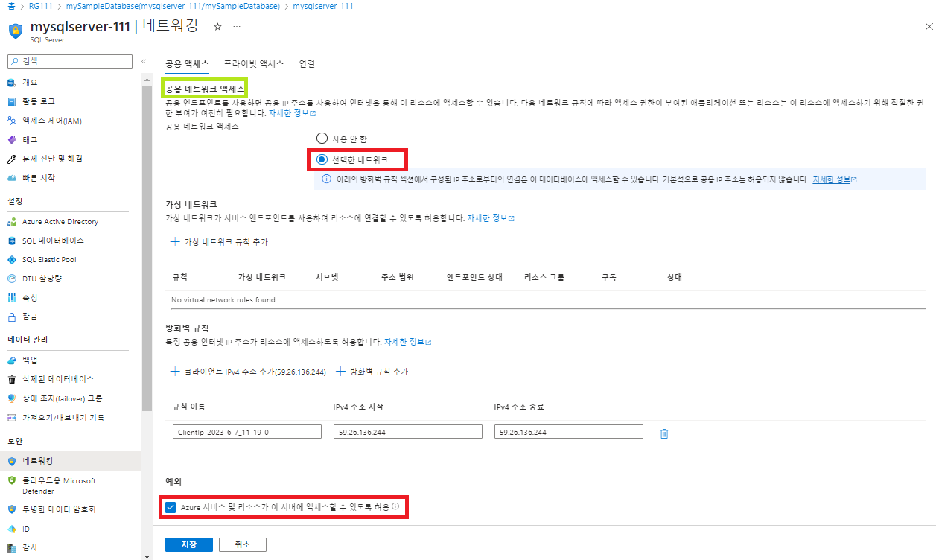Close the networking blade
936x560 pixels.
click(x=928, y=27)
